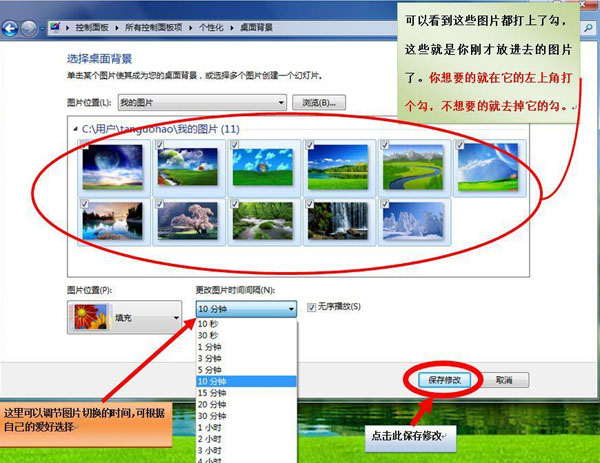Click the Forward navigation arrow button

(31, 28)
